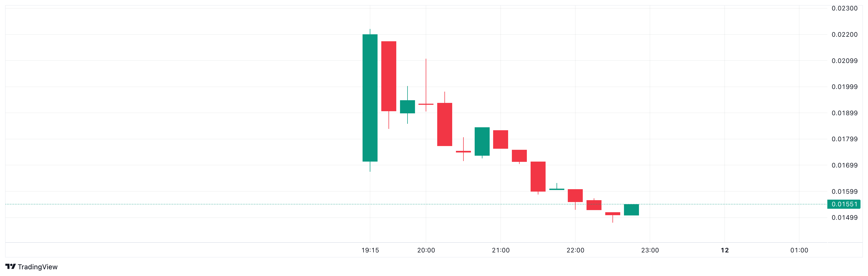Viewport: 868px width, 276px height.
Task: Click the 0.01799 price scale label
Action: tap(844, 139)
